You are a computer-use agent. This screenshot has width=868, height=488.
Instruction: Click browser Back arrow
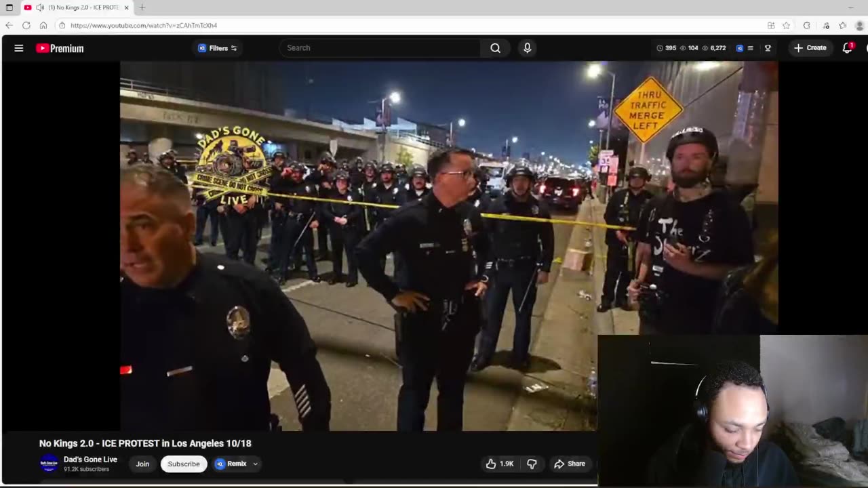[9, 25]
